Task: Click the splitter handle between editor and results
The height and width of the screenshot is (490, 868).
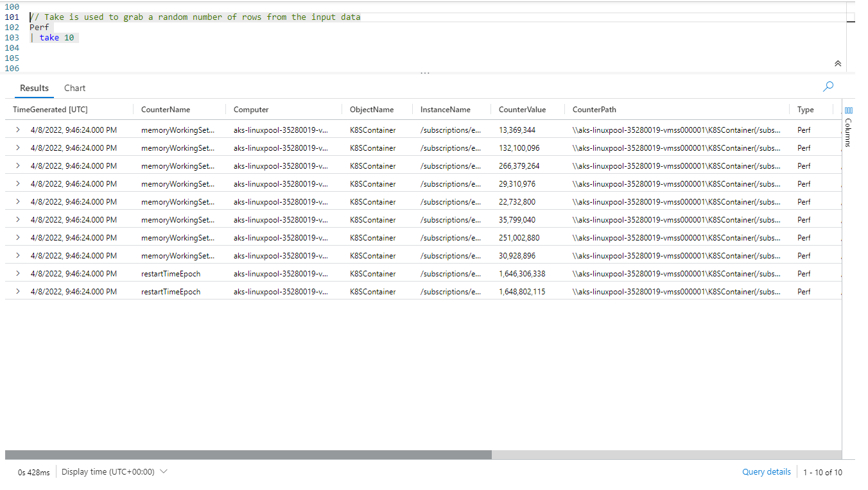Action: (x=424, y=73)
